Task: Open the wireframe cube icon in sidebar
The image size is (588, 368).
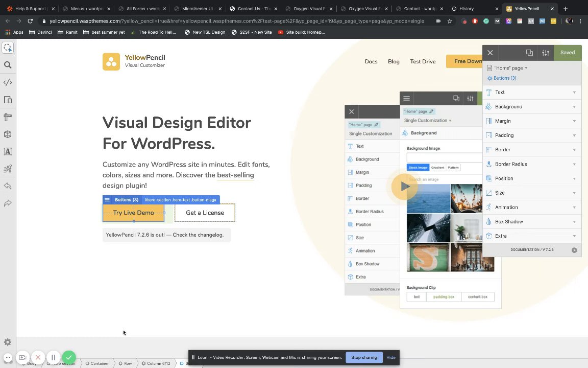Action: pos(8,134)
